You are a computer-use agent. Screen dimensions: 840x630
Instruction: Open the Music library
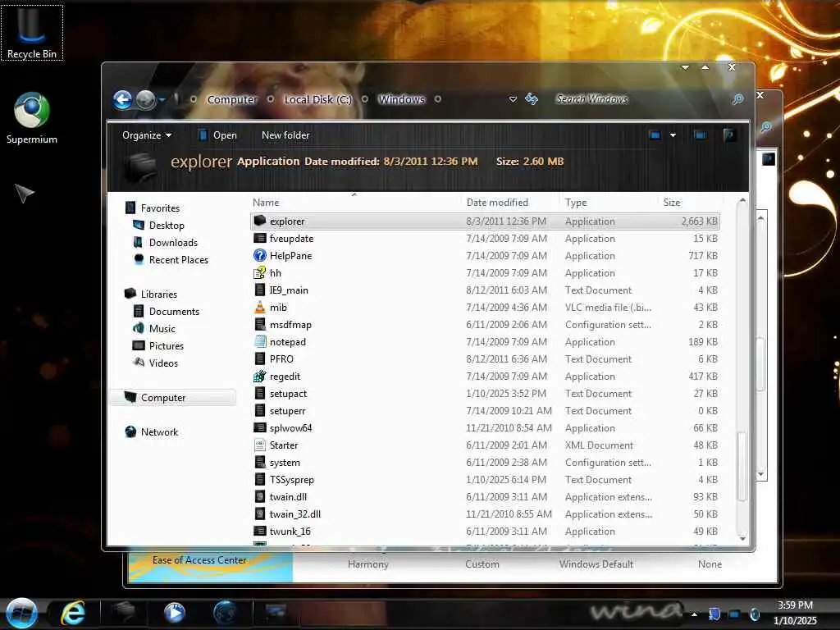pos(162,328)
